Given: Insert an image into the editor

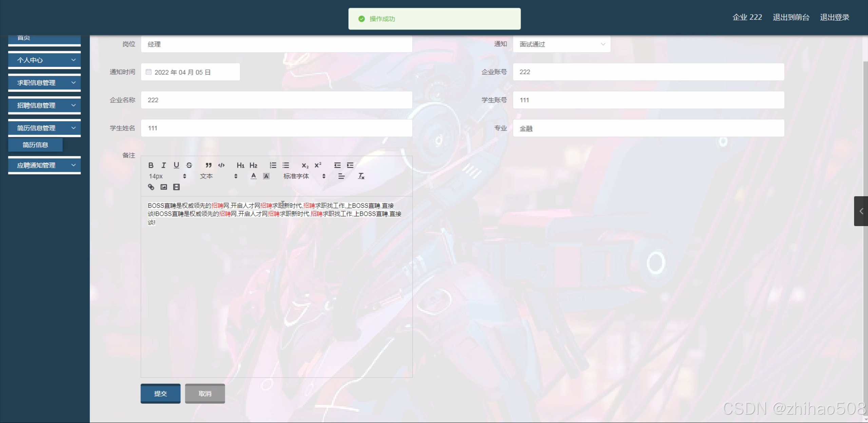Looking at the screenshot, I should click(164, 187).
